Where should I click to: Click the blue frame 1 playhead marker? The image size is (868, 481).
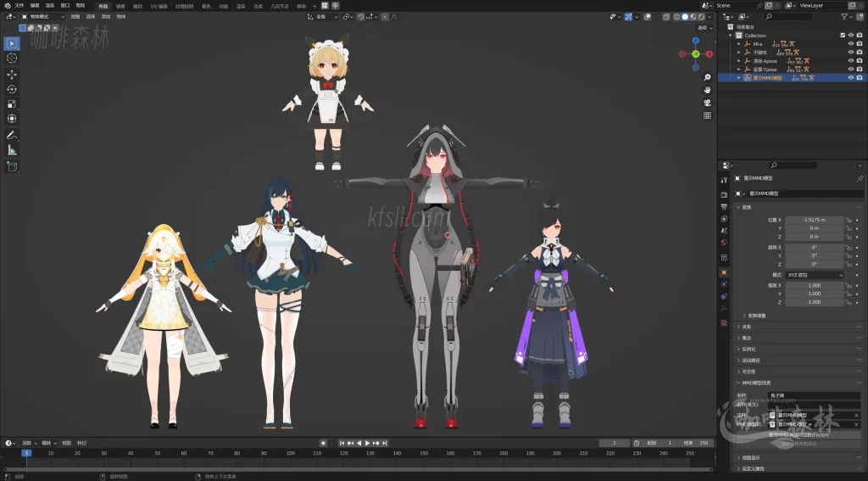tap(26, 453)
